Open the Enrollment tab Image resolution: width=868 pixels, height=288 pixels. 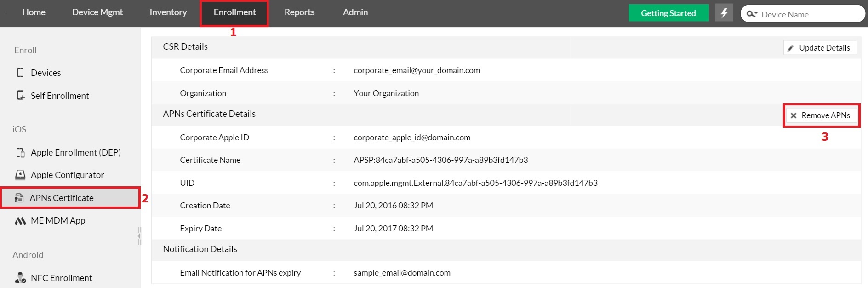click(234, 12)
